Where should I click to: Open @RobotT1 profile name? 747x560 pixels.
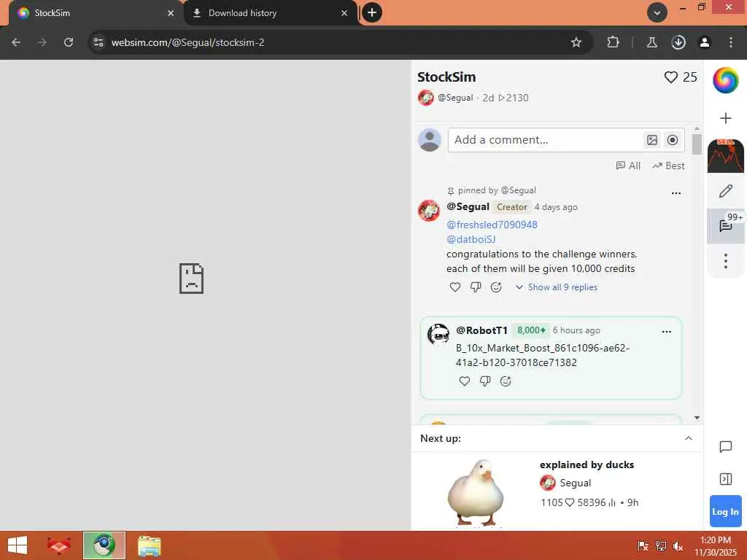tap(481, 330)
